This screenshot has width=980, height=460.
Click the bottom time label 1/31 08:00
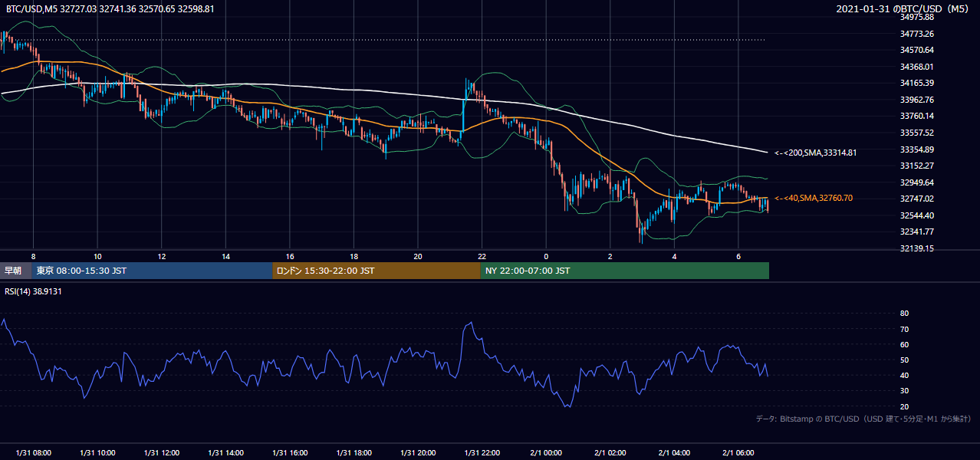click(x=33, y=452)
